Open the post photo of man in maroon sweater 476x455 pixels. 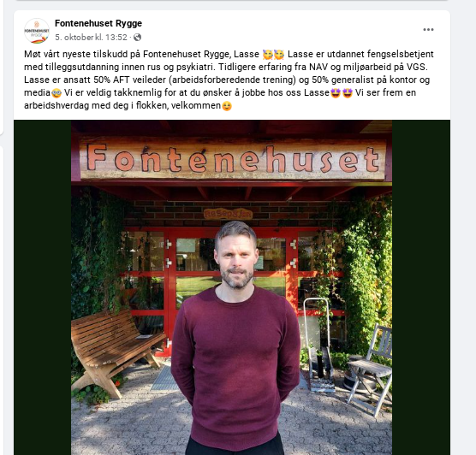232,287
